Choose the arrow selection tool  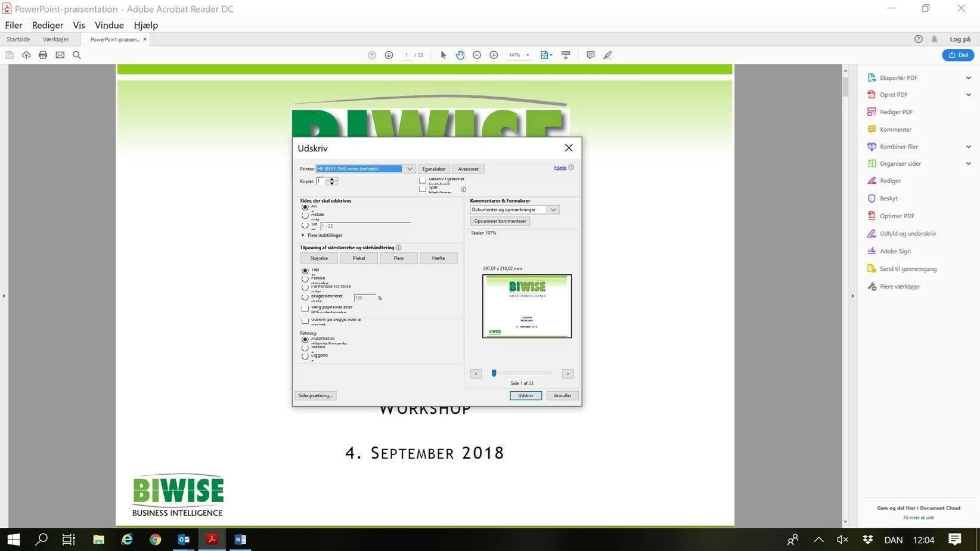click(443, 55)
